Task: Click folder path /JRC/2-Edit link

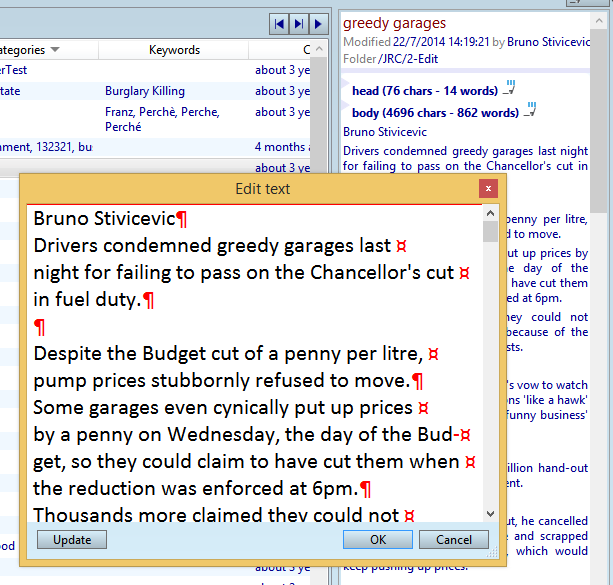Action: (x=408, y=59)
